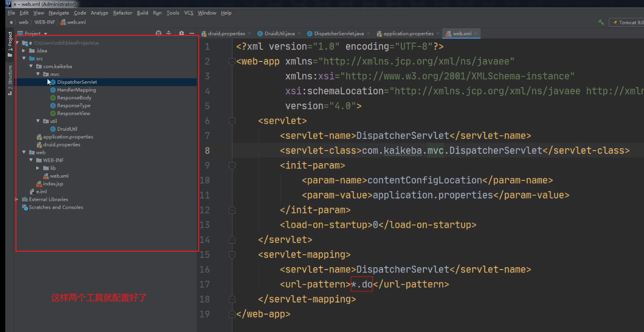Screen dimensions: 644x332
Task: Hide the Project panel with minimize icon
Action: (x=191, y=33)
